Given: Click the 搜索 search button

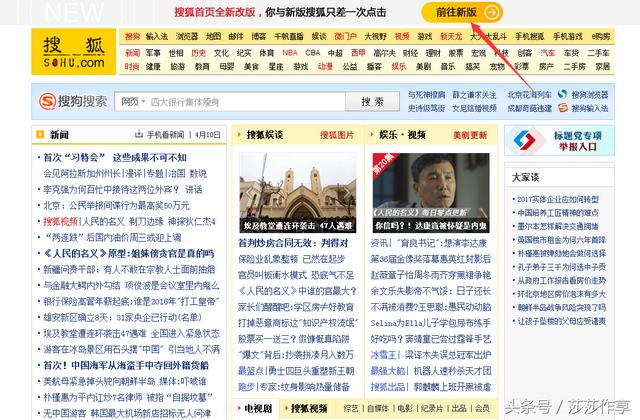Looking at the screenshot, I should click(x=373, y=102).
